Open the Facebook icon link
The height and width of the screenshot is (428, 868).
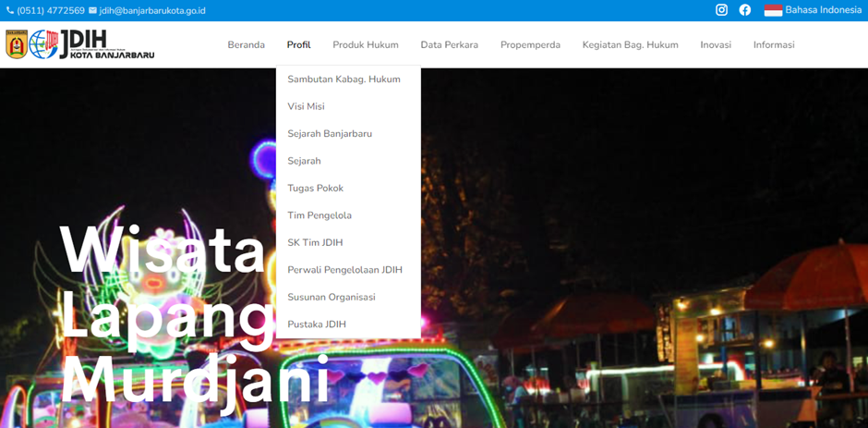tap(745, 10)
